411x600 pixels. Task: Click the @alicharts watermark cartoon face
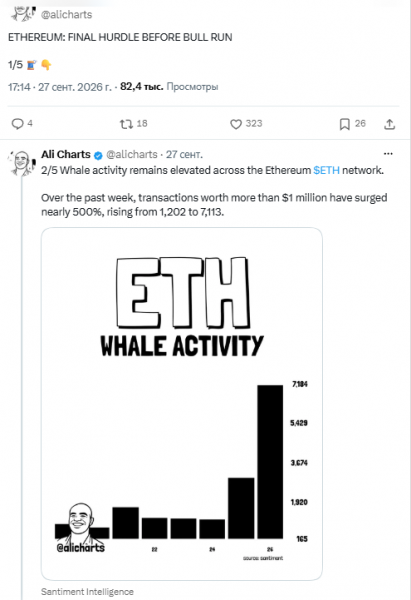[x=81, y=520]
